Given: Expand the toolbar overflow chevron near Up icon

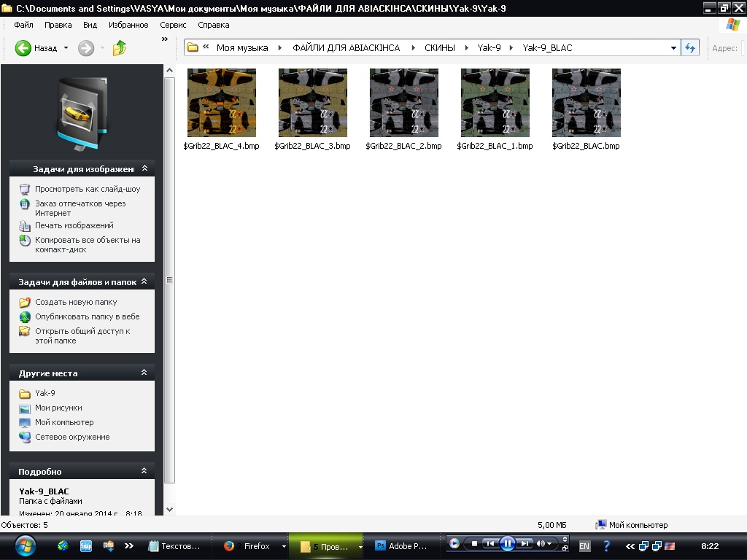Looking at the screenshot, I should [165, 39].
